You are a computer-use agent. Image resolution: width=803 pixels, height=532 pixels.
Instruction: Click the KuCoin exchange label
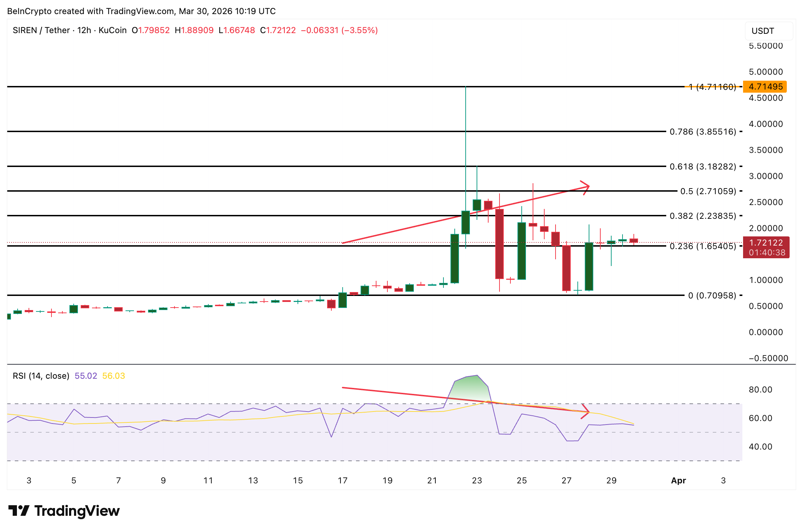click(x=113, y=30)
